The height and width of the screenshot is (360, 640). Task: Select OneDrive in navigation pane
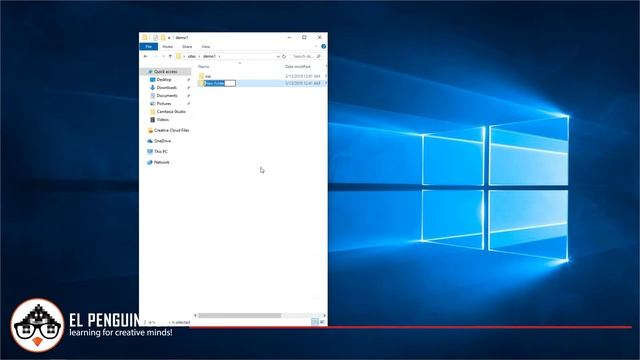pos(162,141)
